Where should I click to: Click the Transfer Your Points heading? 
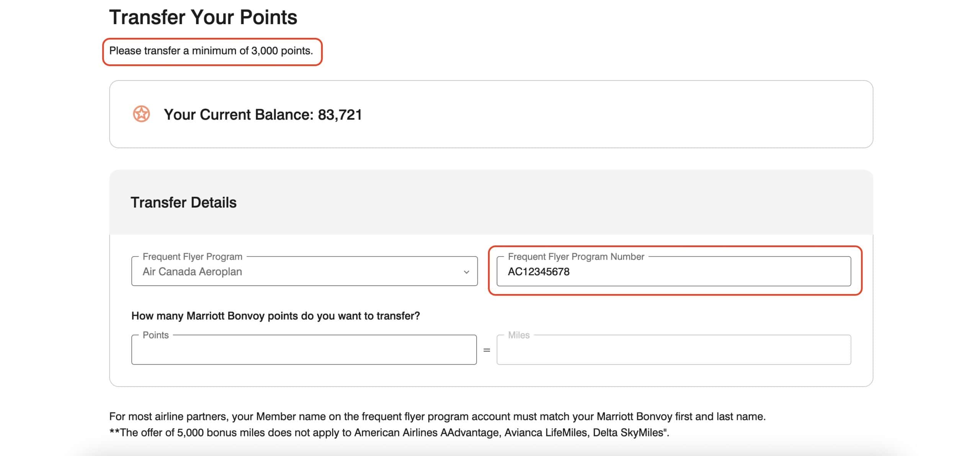(203, 17)
